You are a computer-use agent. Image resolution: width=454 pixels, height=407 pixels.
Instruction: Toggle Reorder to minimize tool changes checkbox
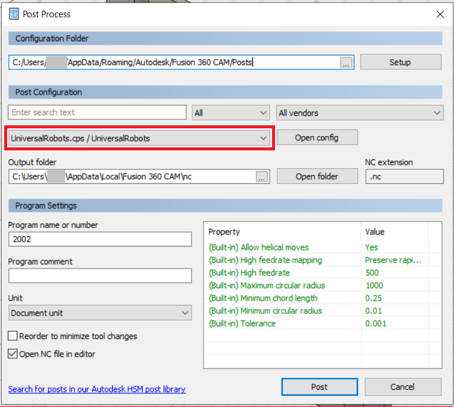(x=13, y=336)
